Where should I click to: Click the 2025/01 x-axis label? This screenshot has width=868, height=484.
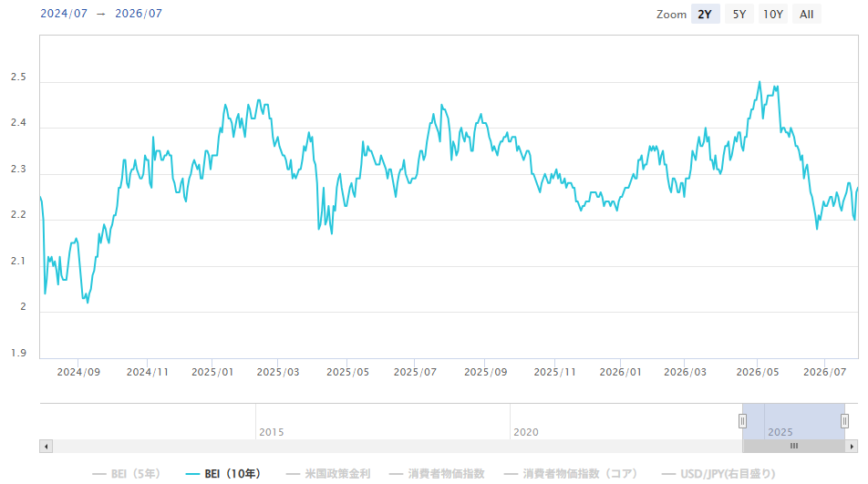[x=212, y=372]
